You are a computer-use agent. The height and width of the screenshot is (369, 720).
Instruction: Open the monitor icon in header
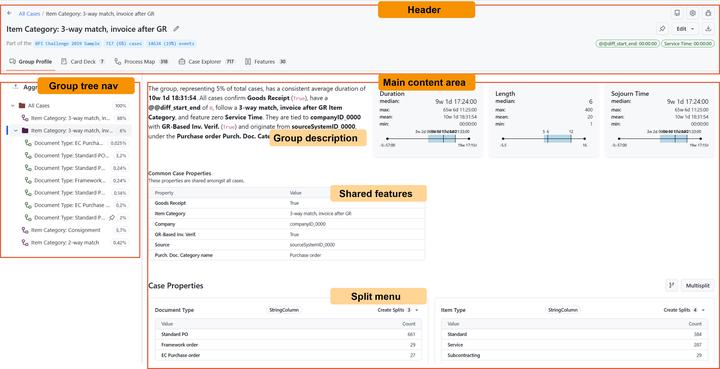click(x=677, y=13)
